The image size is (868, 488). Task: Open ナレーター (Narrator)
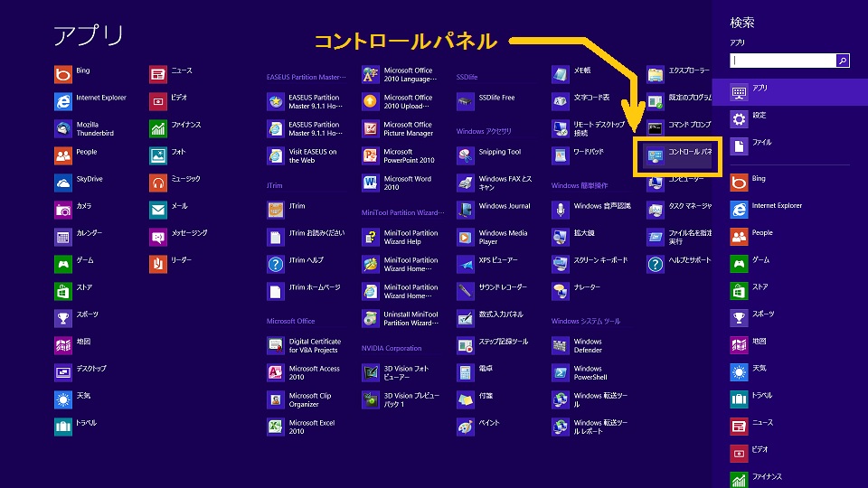[x=576, y=291]
